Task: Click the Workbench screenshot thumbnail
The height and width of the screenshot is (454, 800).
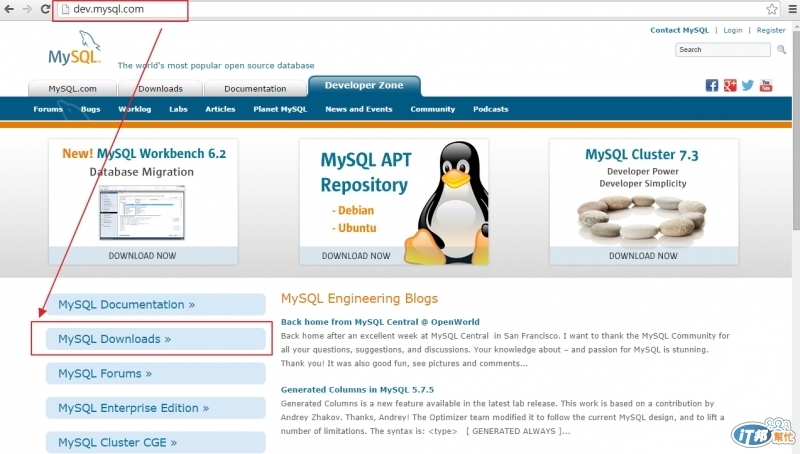Action: point(142,213)
